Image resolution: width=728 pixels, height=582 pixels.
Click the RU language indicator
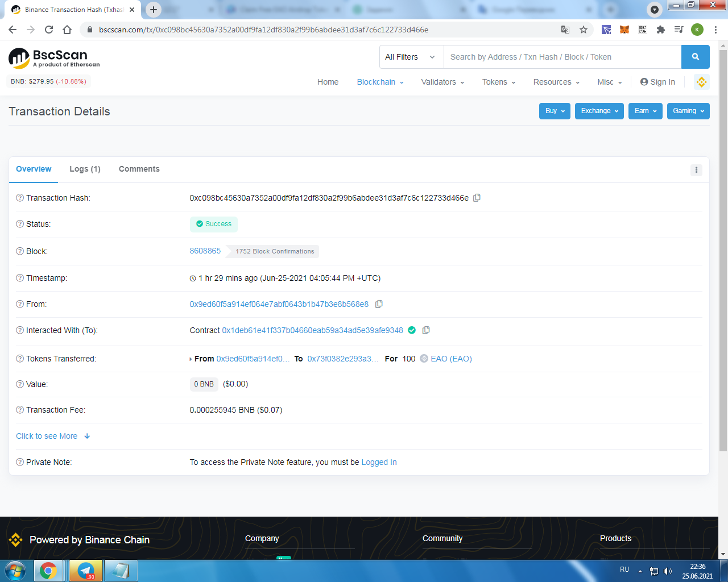tap(624, 569)
